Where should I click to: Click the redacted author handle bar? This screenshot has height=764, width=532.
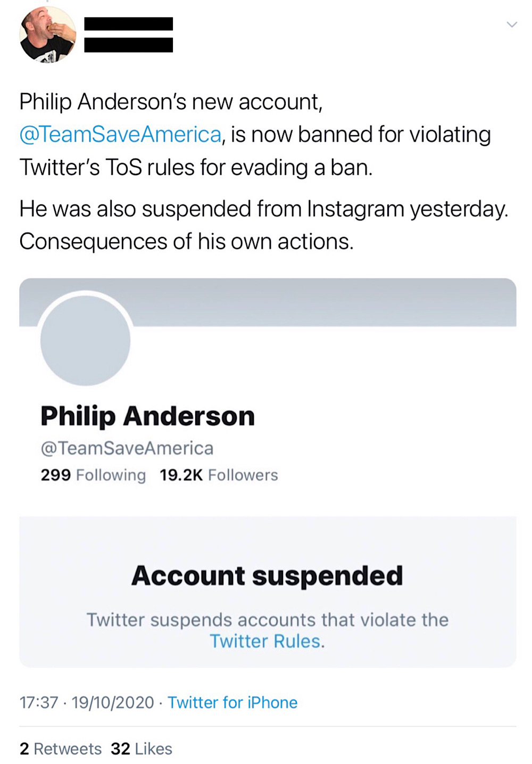point(129,45)
